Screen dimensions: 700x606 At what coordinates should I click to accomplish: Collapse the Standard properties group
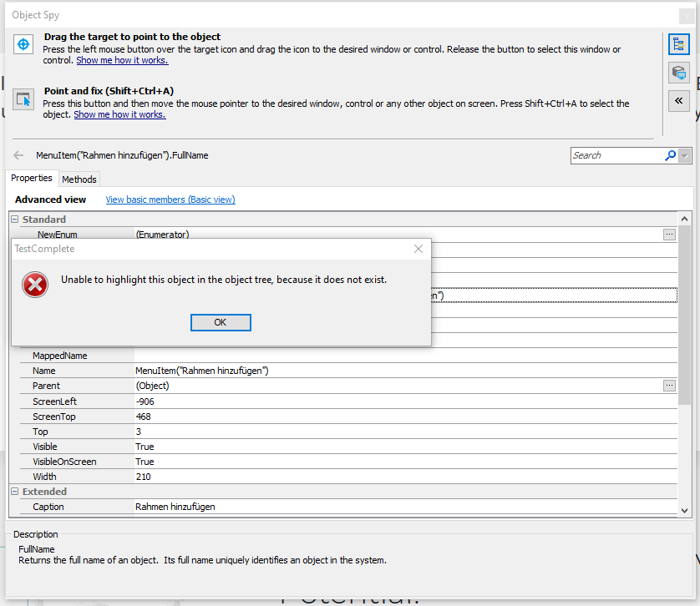click(x=15, y=220)
